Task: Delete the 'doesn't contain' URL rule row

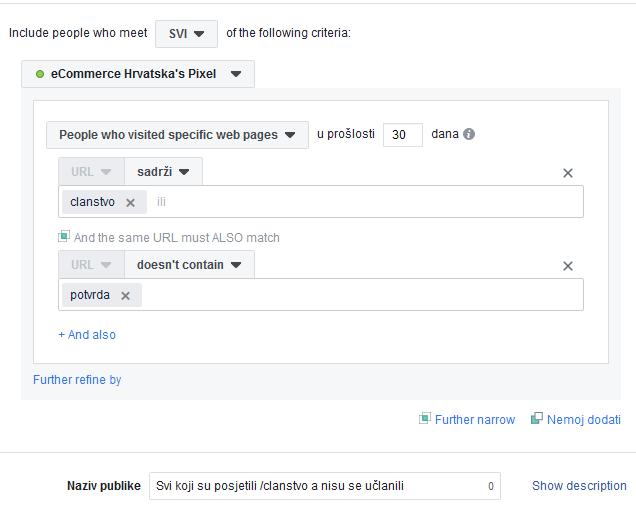Action: (568, 266)
